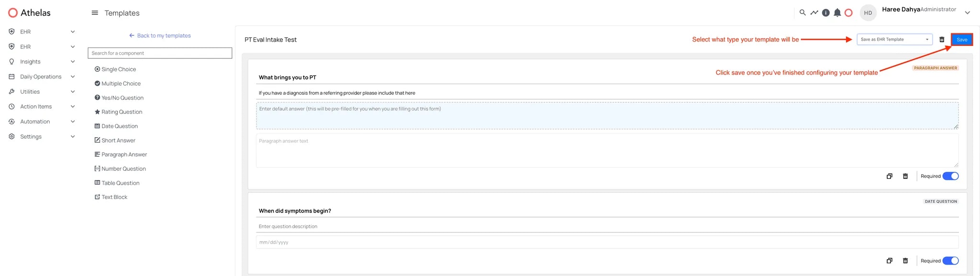The image size is (980, 276).
Task: Expand the user account chevron by Haree Dahya
Action: 968,13
